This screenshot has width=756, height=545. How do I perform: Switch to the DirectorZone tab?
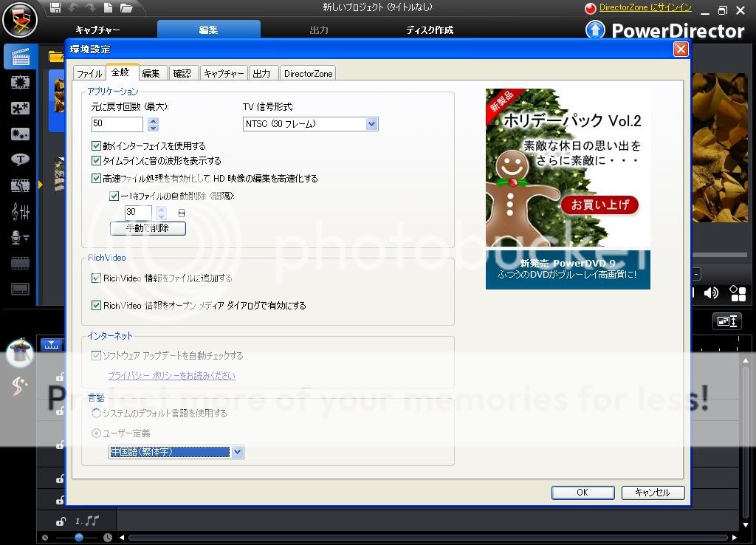308,73
